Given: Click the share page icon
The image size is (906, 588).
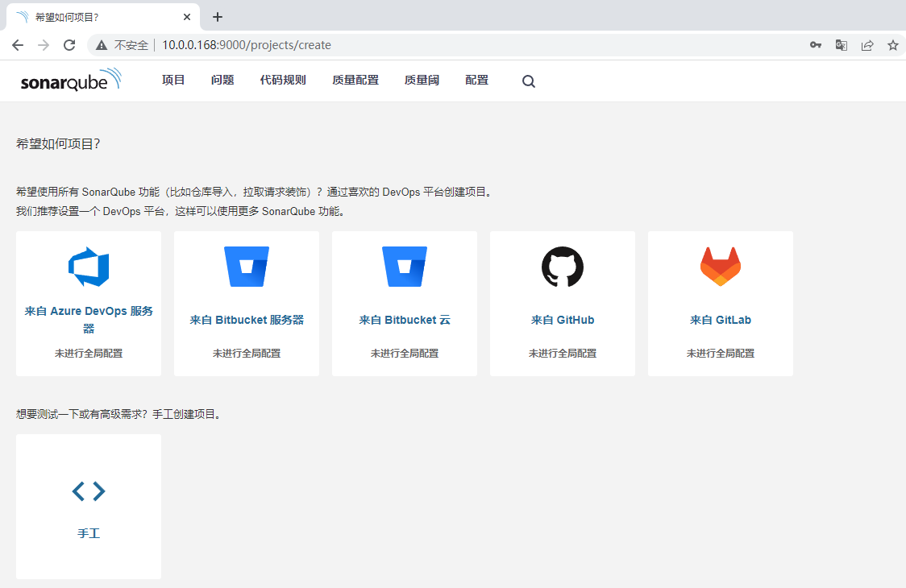Looking at the screenshot, I should click(867, 45).
